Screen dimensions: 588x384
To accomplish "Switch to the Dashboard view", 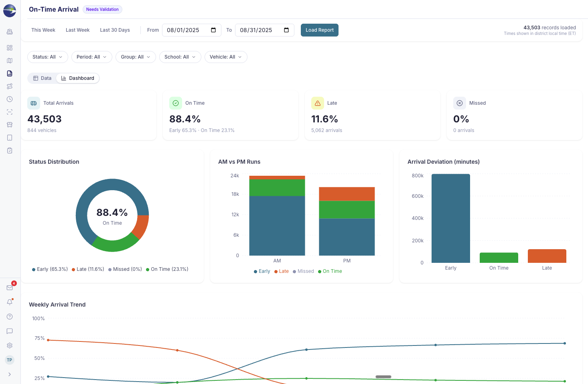I will point(78,78).
